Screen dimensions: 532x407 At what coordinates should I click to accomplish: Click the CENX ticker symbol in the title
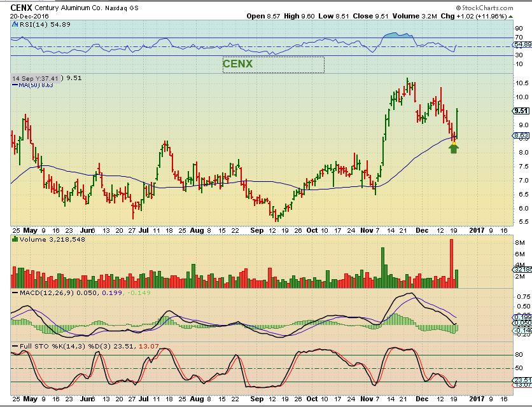click(x=21, y=8)
